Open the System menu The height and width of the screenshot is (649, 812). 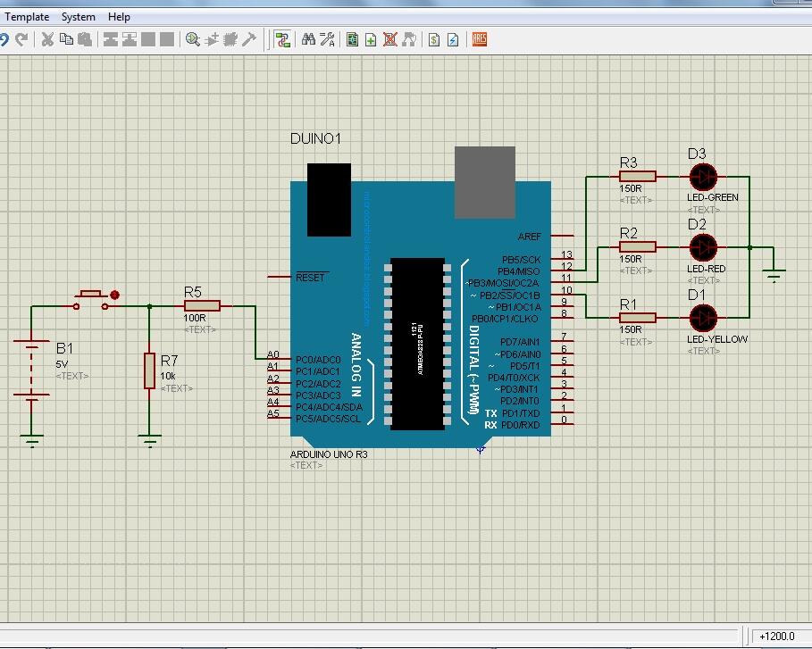tap(79, 17)
